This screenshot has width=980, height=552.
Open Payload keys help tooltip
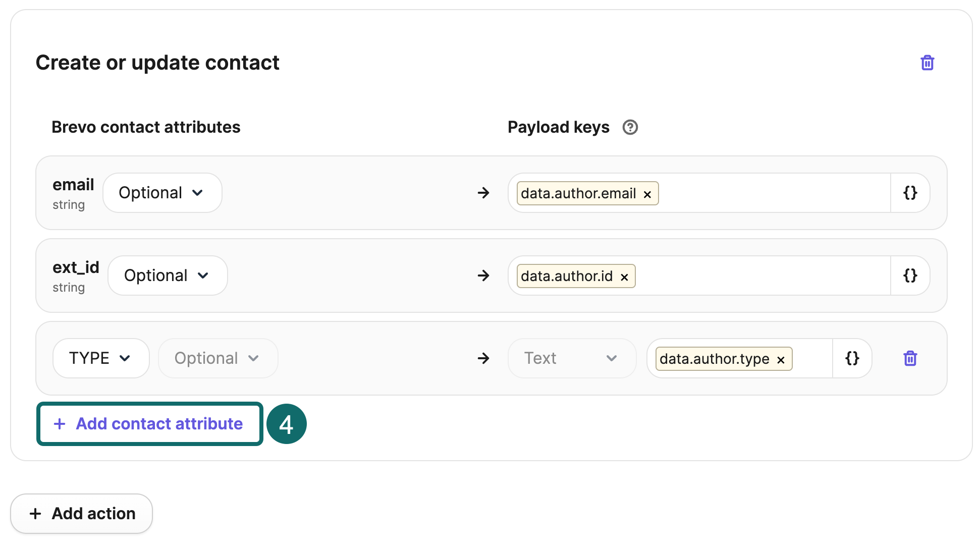[630, 127]
